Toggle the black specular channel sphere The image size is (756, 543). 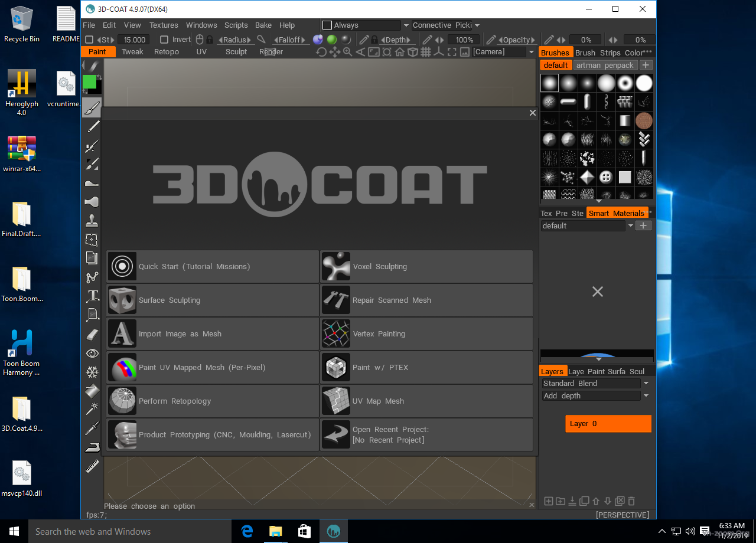pos(346,40)
